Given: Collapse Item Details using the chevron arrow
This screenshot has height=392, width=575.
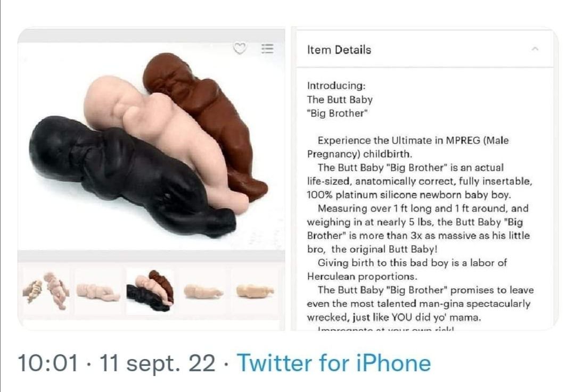Looking at the screenshot, I should click(535, 49).
